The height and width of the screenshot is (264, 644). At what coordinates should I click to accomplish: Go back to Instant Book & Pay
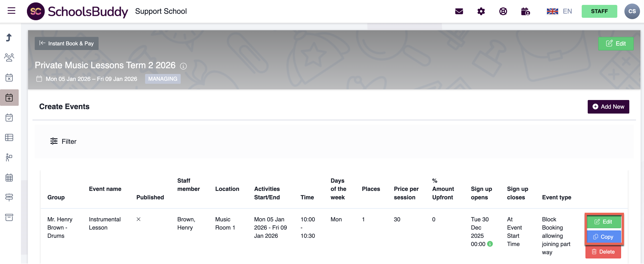click(x=67, y=44)
